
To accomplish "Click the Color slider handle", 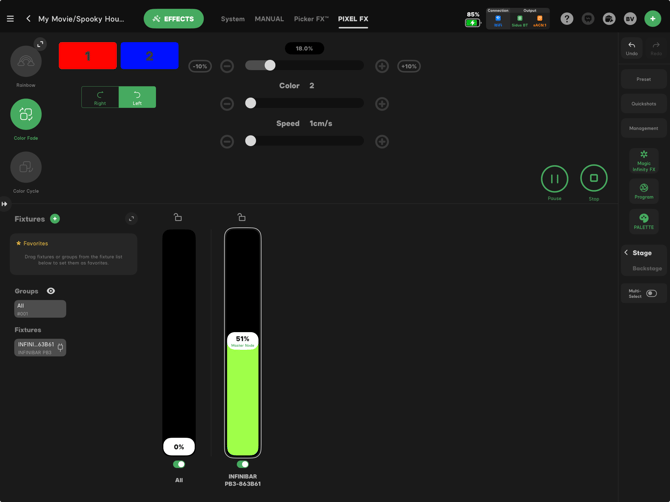I will [251, 103].
